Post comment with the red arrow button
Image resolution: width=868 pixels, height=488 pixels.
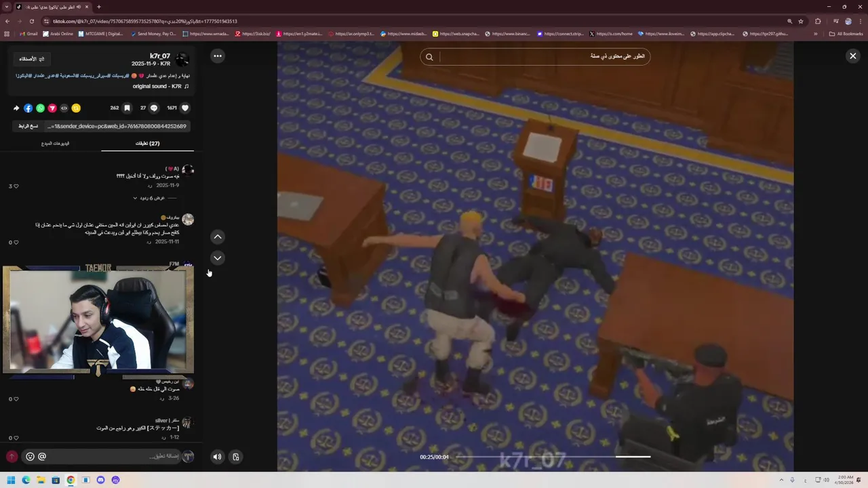pos(12,456)
